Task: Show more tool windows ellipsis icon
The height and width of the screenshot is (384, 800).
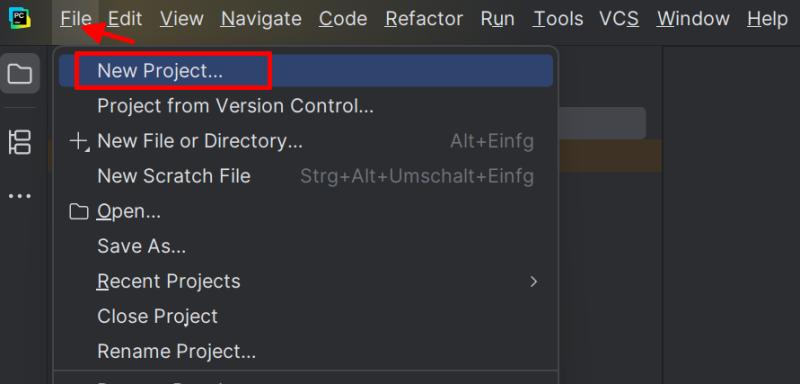Action: (20, 196)
